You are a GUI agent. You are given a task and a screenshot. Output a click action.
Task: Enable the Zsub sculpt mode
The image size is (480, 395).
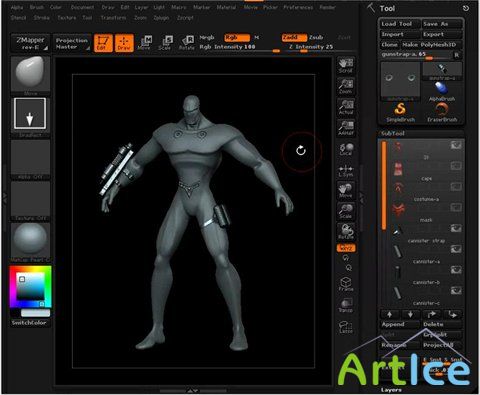tap(316, 37)
